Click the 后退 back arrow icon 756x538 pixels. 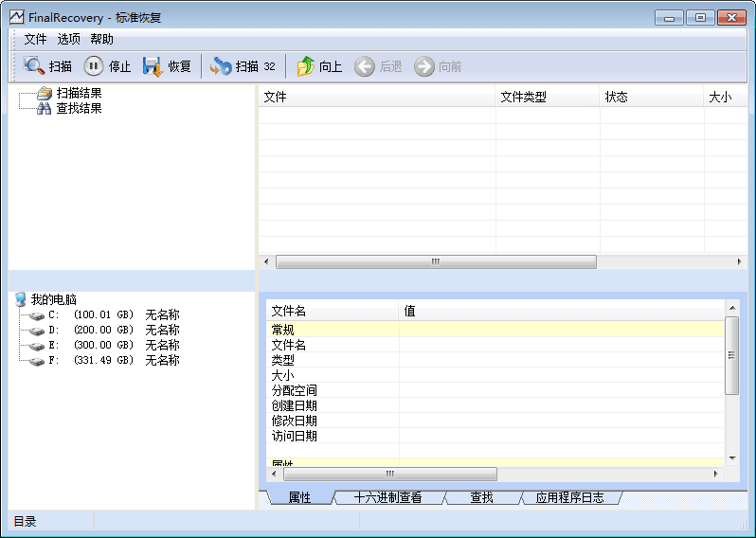365,66
